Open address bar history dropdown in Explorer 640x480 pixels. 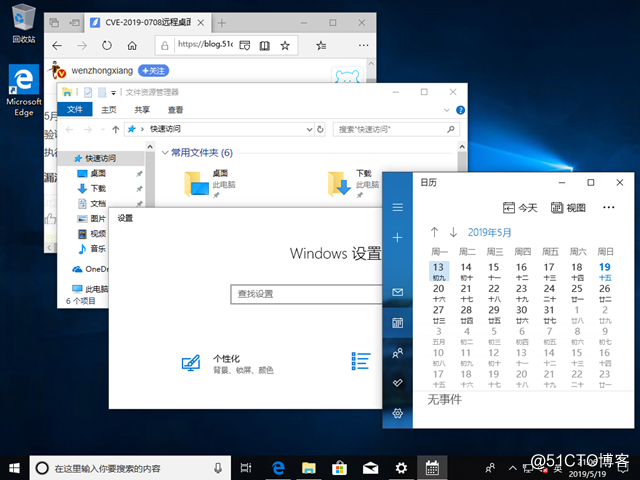309,129
